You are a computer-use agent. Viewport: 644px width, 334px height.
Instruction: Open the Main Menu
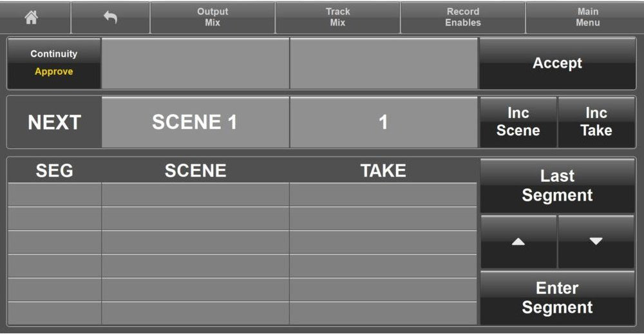pos(587,17)
